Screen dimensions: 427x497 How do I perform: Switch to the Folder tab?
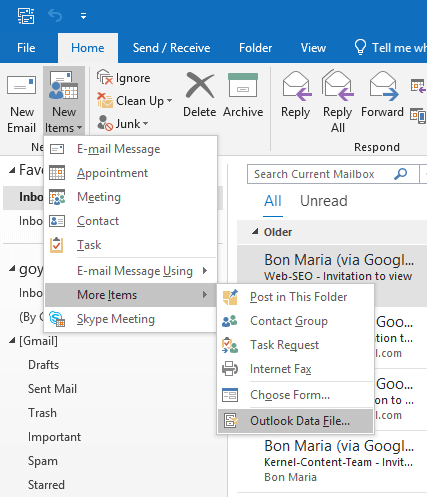point(255,48)
